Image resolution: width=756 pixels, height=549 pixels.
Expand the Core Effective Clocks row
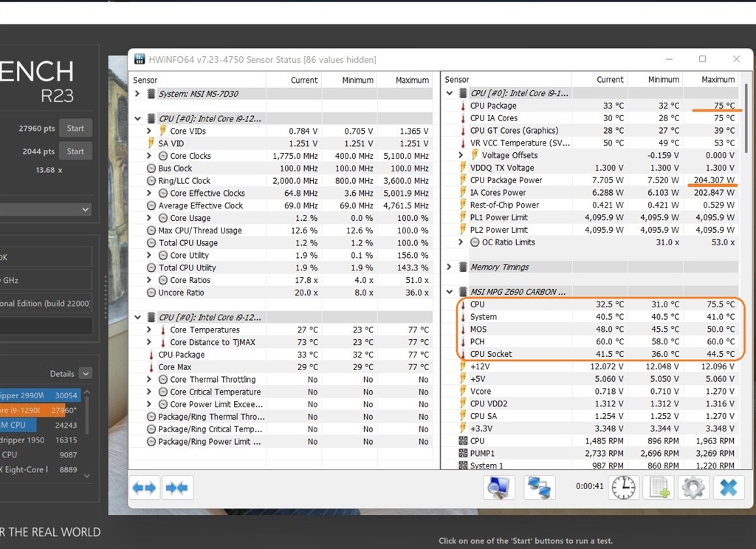149,193
